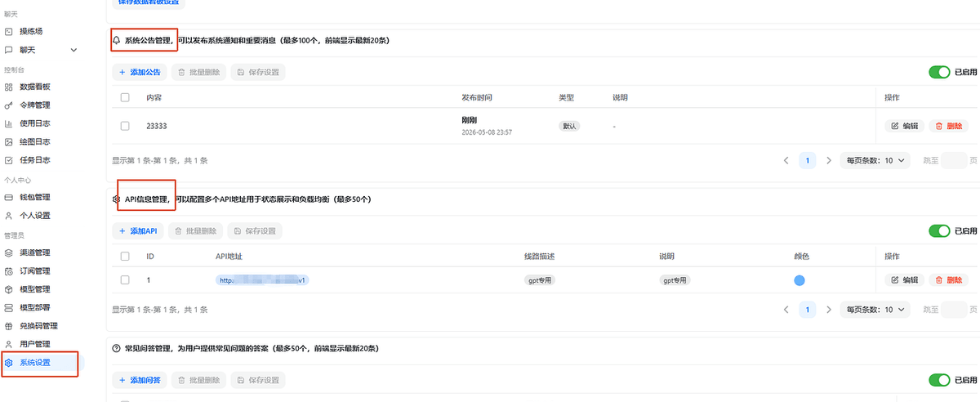
Task: Go to next page in announcement table pagination
Action: coord(828,160)
